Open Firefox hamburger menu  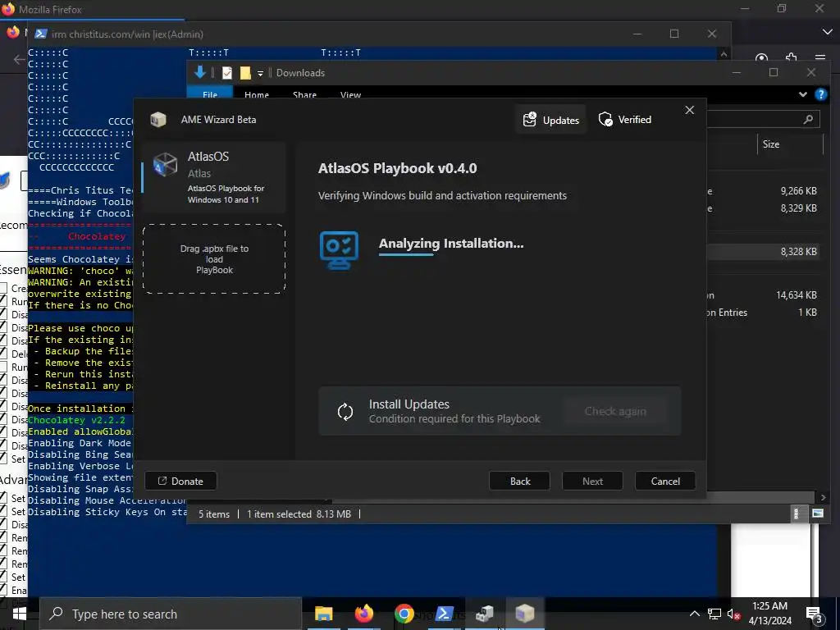tap(819, 58)
